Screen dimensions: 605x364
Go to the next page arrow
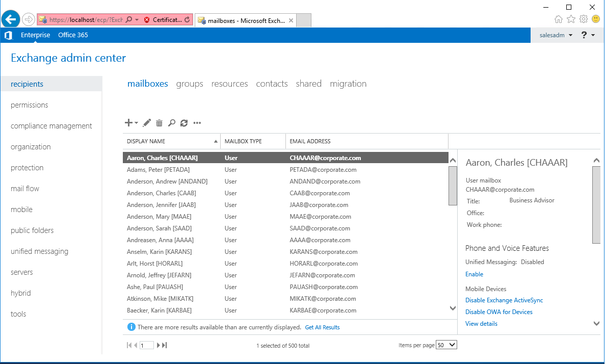click(x=158, y=345)
